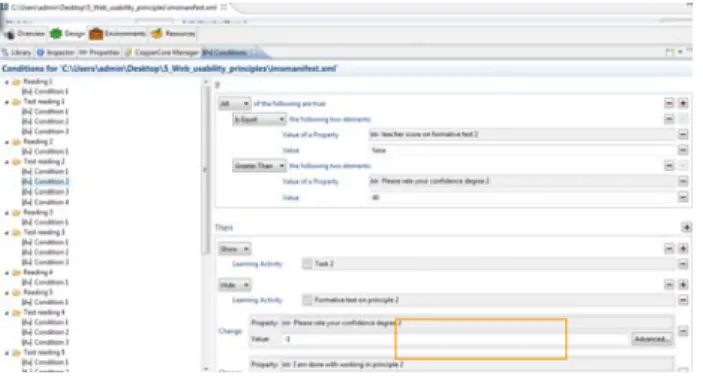
Task: Click the Reading 4 folder icon
Action: (17, 272)
